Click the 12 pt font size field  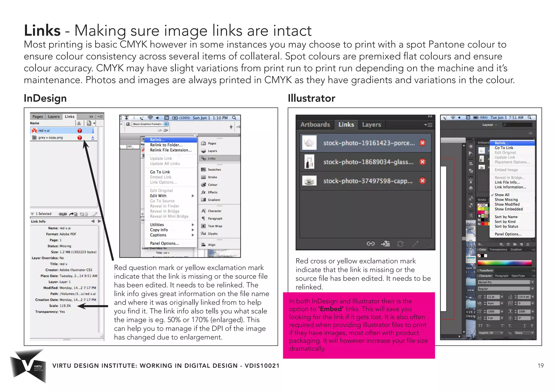tap(493, 297)
